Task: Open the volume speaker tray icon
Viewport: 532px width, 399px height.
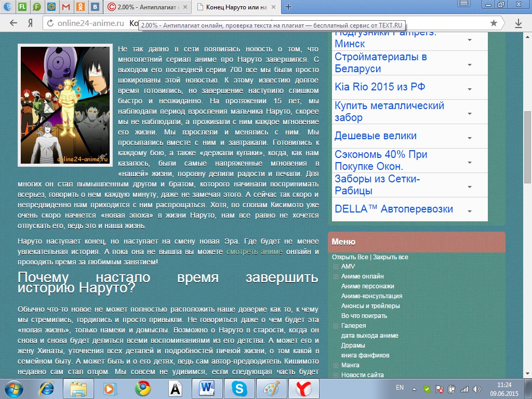Action: coord(477,389)
